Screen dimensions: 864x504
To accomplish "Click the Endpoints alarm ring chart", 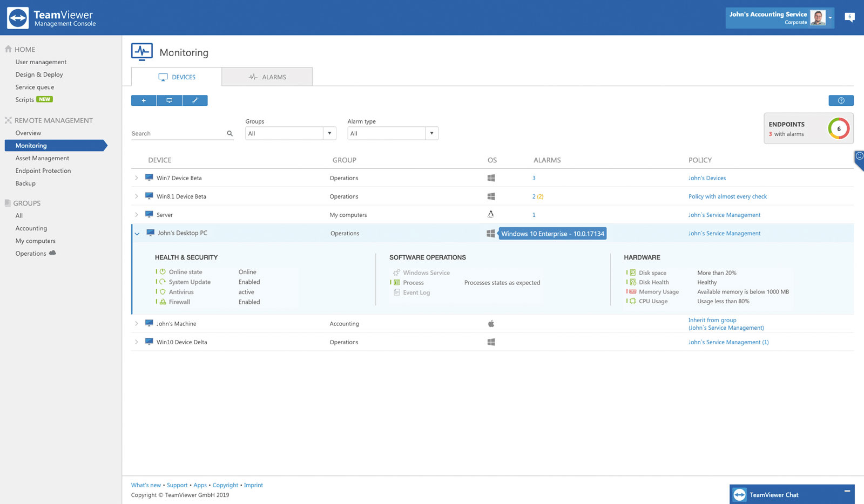I will click(x=839, y=128).
